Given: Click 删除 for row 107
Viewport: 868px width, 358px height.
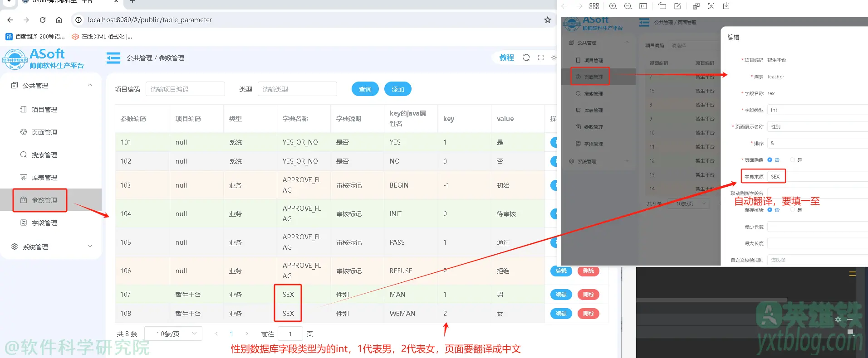Looking at the screenshot, I should pos(588,295).
